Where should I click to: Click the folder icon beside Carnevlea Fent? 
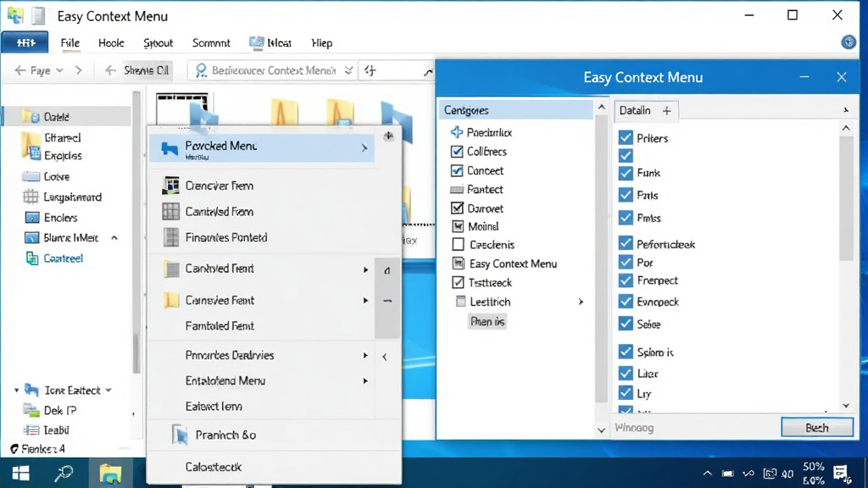click(x=171, y=301)
